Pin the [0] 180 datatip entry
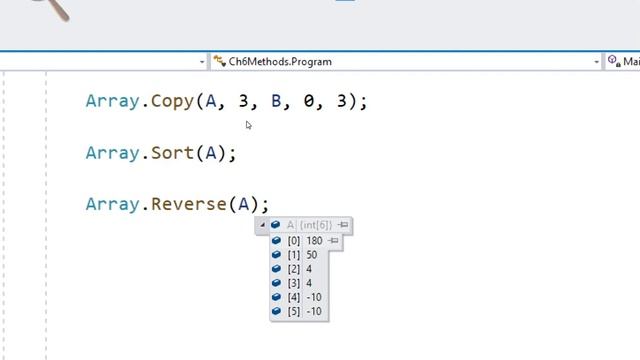640x360 pixels. pyautogui.click(x=333, y=240)
